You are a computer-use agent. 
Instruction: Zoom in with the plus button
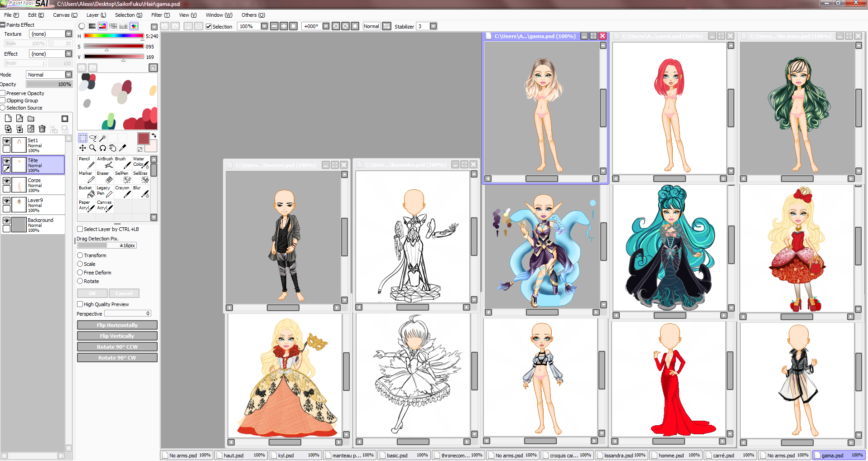click(x=284, y=26)
